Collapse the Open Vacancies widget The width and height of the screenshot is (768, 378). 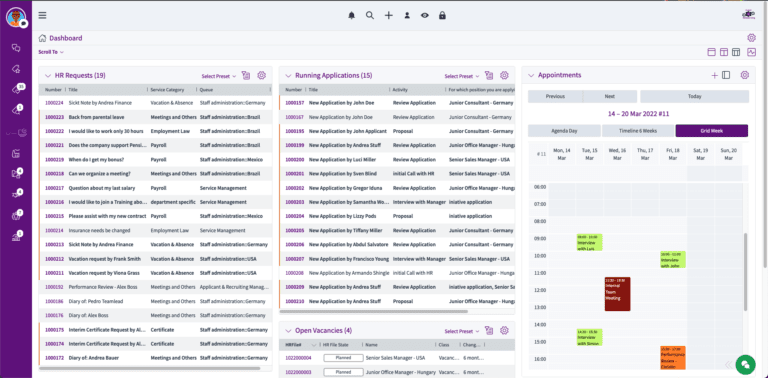point(288,331)
